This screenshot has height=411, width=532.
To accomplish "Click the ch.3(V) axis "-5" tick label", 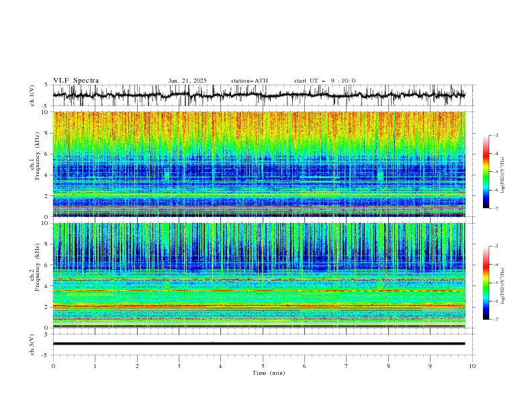I will pyautogui.click(x=45, y=355).
